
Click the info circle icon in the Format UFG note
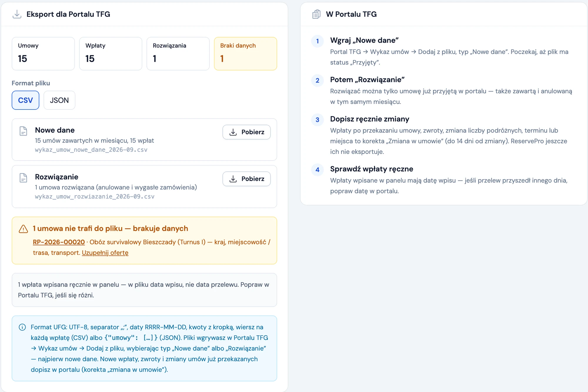click(22, 327)
